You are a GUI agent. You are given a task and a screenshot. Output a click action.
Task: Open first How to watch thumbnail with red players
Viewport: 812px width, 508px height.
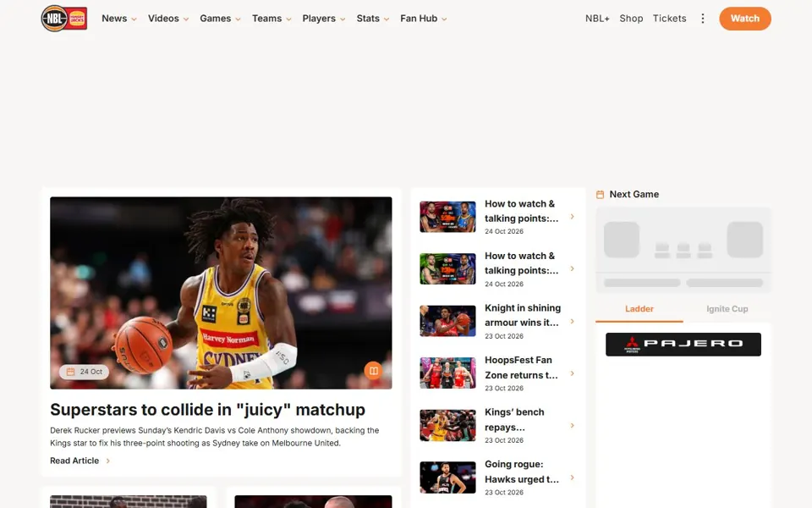point(447,217)
